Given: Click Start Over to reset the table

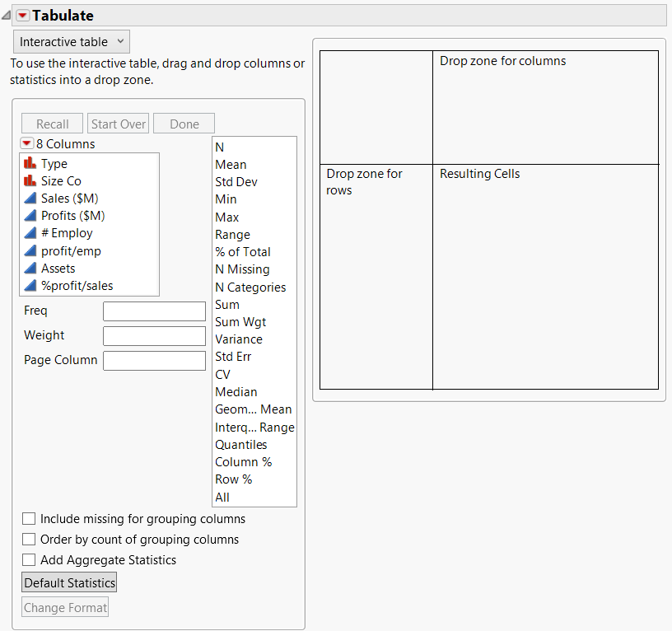Looking at the screenshot, I should click(x=118, y=123).
